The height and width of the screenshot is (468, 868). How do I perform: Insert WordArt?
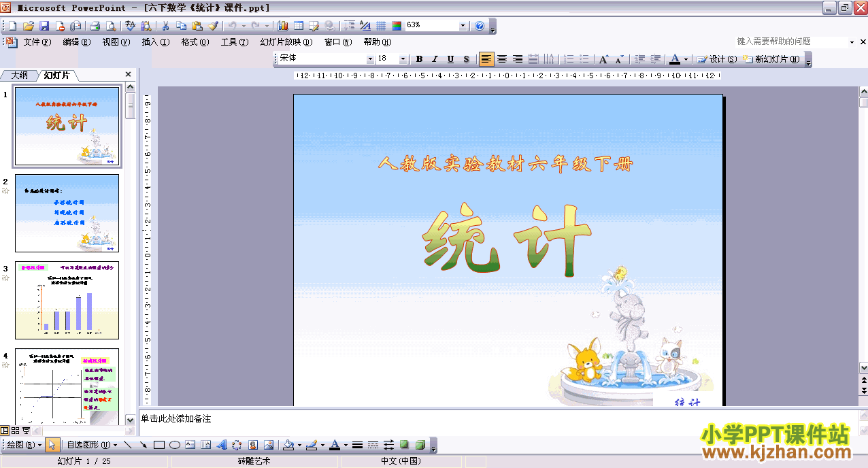[x=222, y=445]
